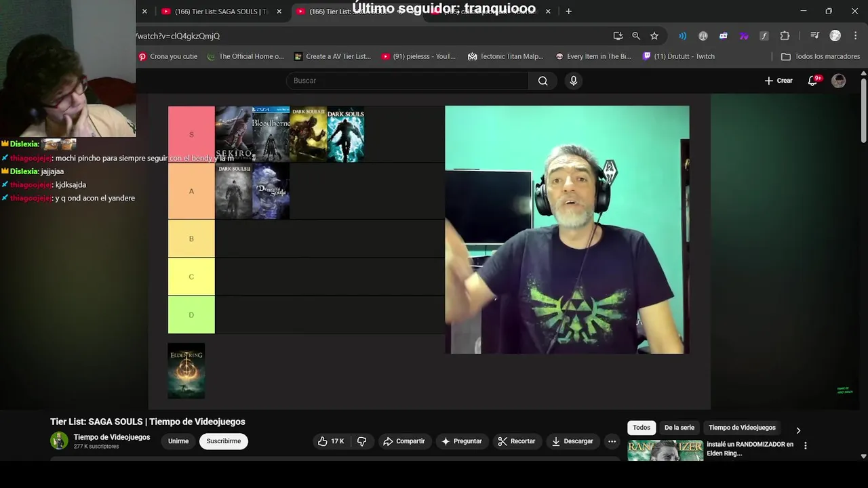Open the zoom magnifier icon in address bar
The width and height of the screenshot is (868, 488).
click(x=636, y=36)
